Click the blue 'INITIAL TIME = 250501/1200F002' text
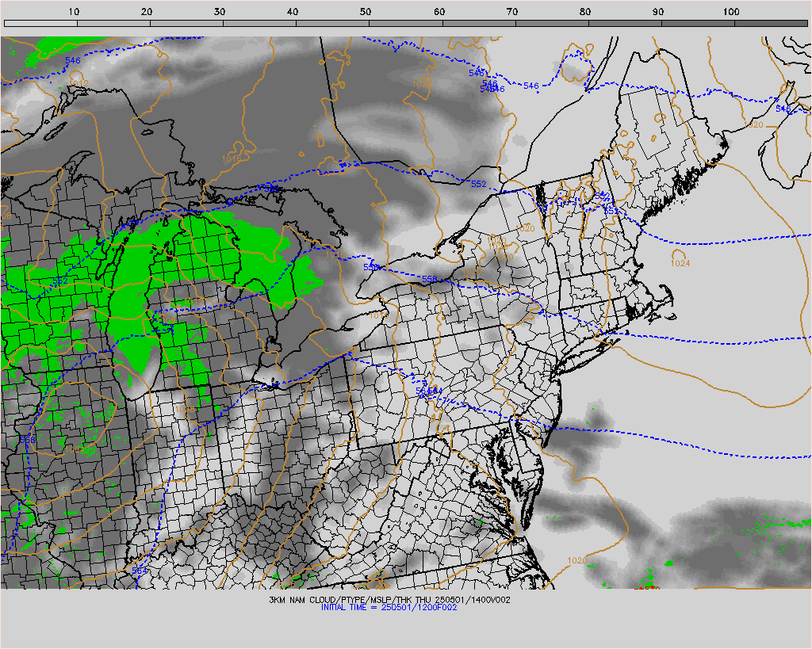812x649 pixels. click(389, 608)
